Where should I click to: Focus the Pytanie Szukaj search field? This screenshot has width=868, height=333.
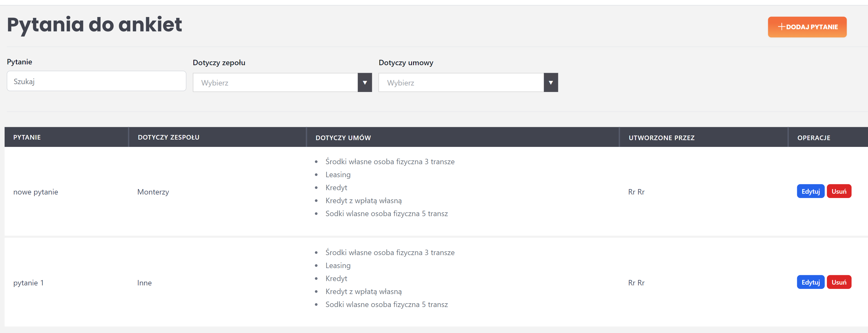pos(96,81)
